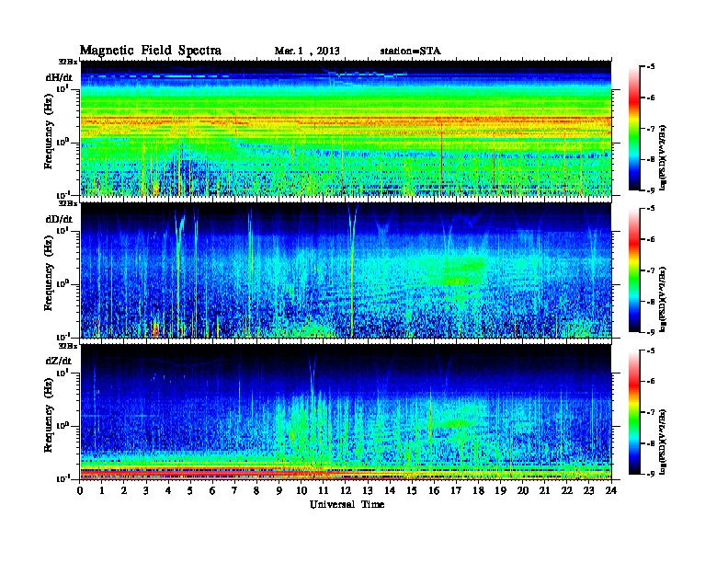
Task: Click the 'station=STA' label
Action: [410, 51]
